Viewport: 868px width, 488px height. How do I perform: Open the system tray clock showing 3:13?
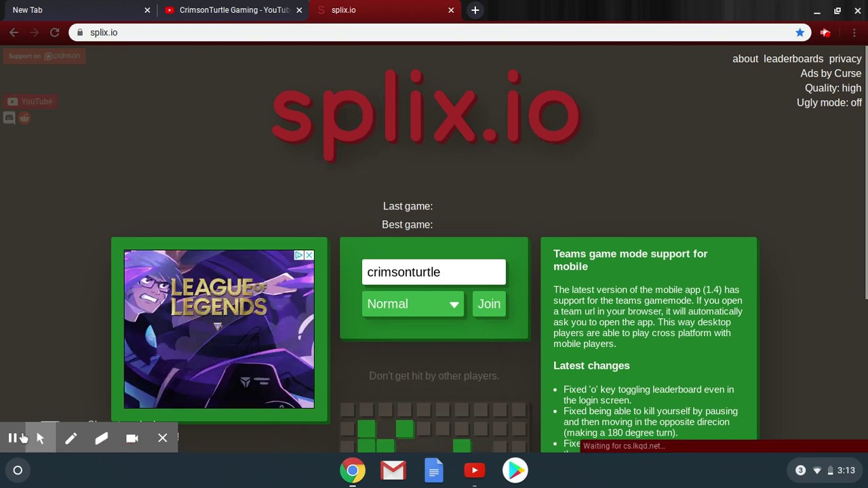point(846,470)
